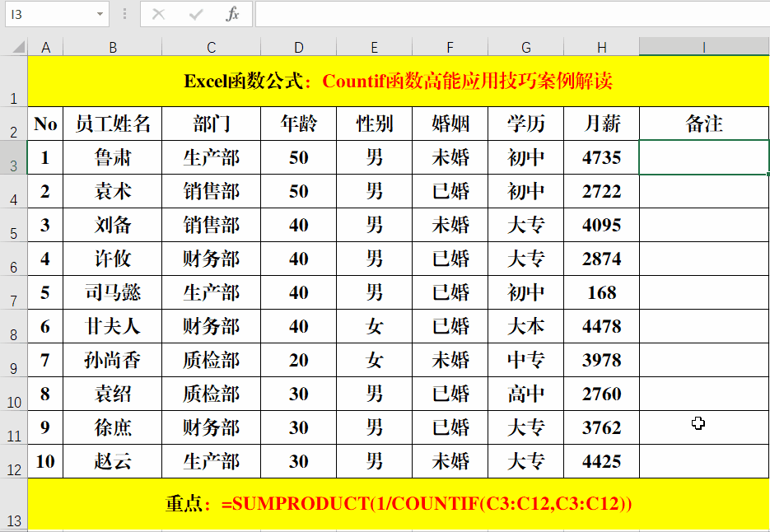Image resolution: width=770 pixels, height=532 pixels.
Task: Select the cell with name '赵云'
Action: click(113, 461)
